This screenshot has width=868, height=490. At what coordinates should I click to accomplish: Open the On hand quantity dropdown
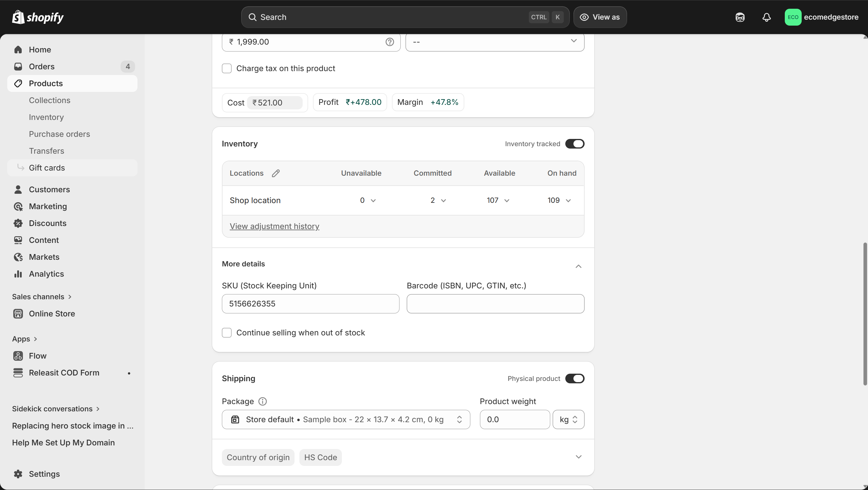[x=568, y=200]
